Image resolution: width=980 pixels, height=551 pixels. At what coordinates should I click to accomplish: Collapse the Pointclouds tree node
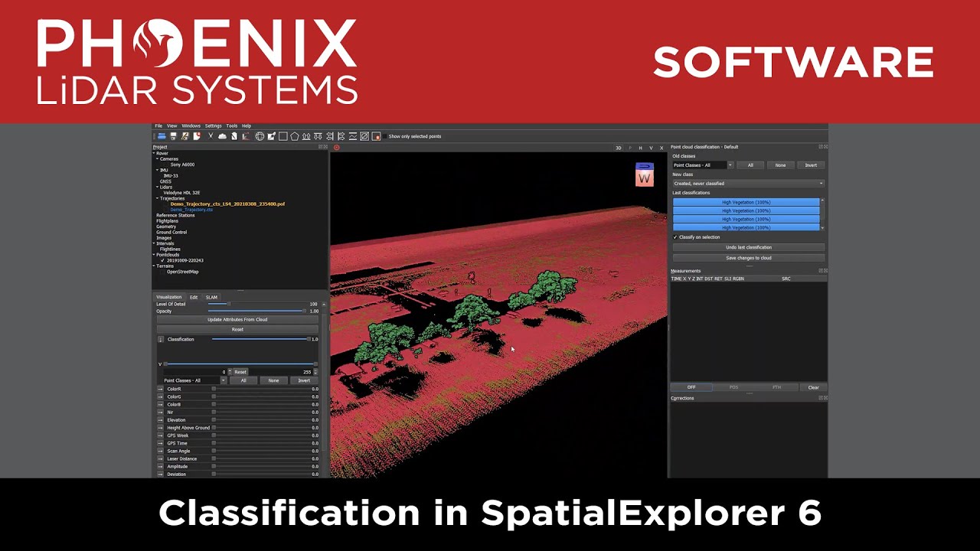pyautogui.click(x=154, y=255)
